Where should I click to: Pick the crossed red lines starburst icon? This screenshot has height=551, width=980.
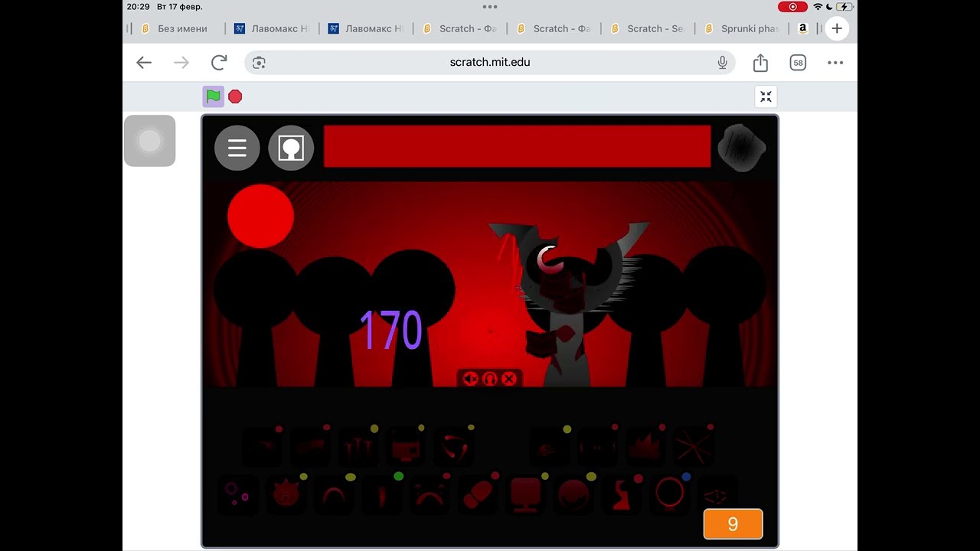pos(693,446)
